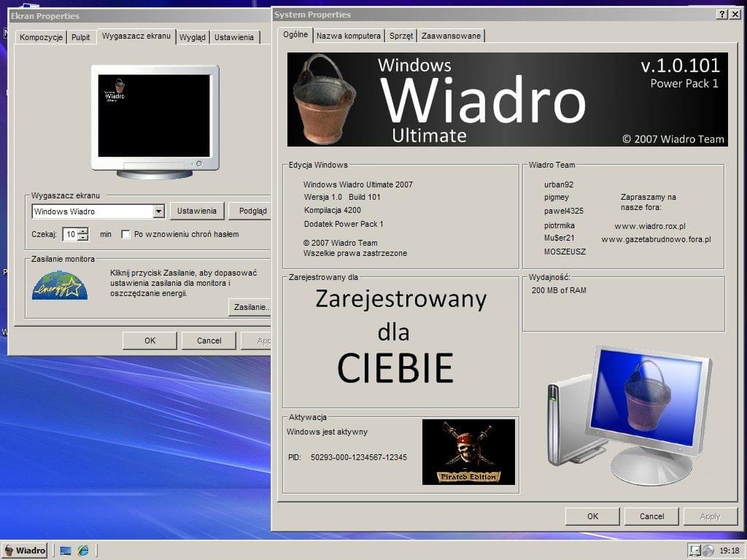Image resolution: width=747 pixels, height=560 pixels.
Task: Click the Podgląd preview button
Action: (x=249, y=211)
